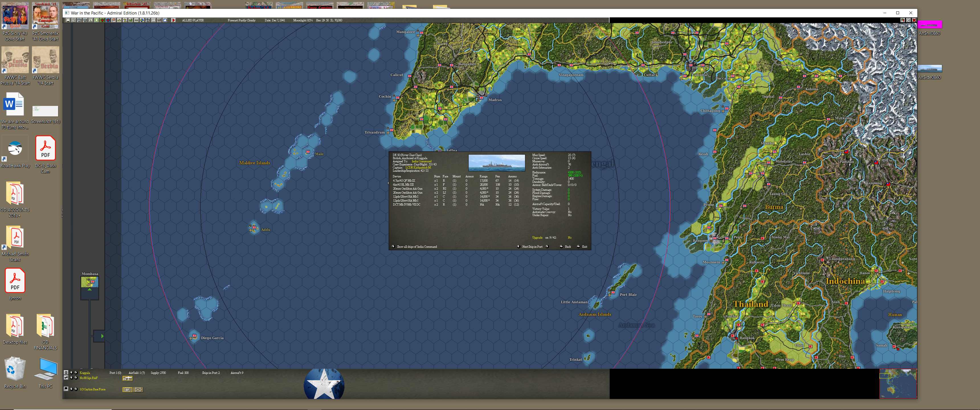
Task: Go to previous land unit before Ceylon Base Force
Action: 72,389
